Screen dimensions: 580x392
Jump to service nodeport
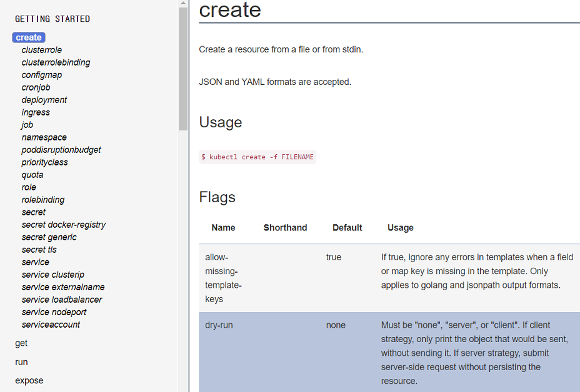coord(54,312)
